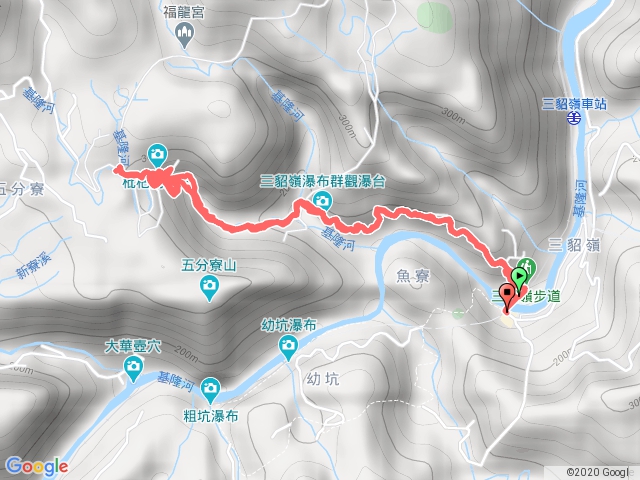Open the Google logo link
The width and height of the screenshot is (640, 480).
point(37,466)
